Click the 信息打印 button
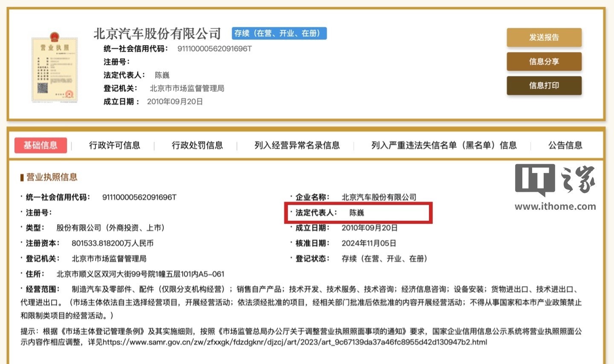This screenshot has height=364, width=614. (544, 85)
